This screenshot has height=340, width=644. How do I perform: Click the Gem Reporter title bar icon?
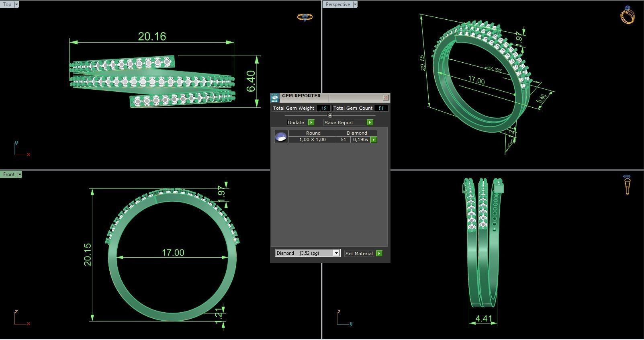pyautogui.click(x=275, y=98)
